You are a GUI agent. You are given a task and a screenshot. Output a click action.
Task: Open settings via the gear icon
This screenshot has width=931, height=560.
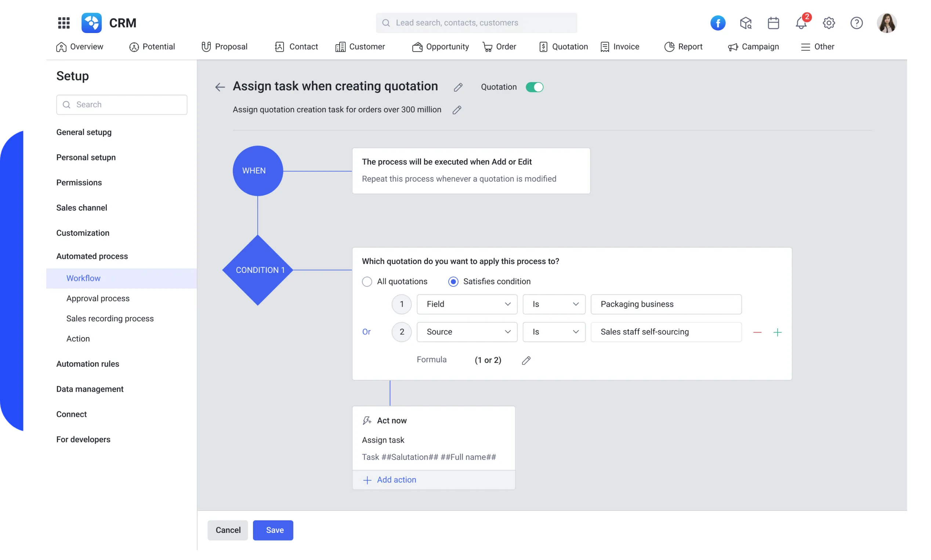coord(829,23)
